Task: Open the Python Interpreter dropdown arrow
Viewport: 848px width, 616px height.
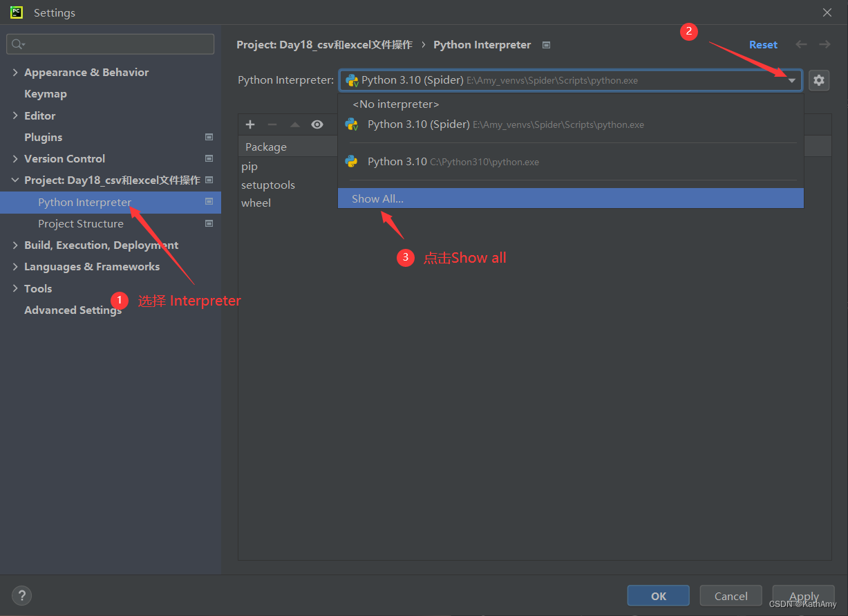Action: click(x=792, y=80)
